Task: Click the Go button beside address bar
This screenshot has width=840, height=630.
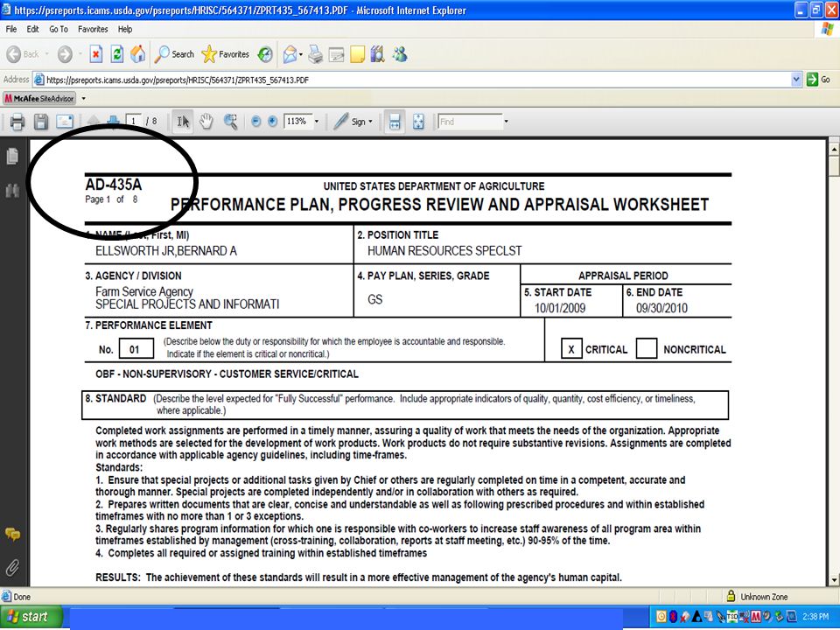Action: pyautogui.click(x=820, y=80)
